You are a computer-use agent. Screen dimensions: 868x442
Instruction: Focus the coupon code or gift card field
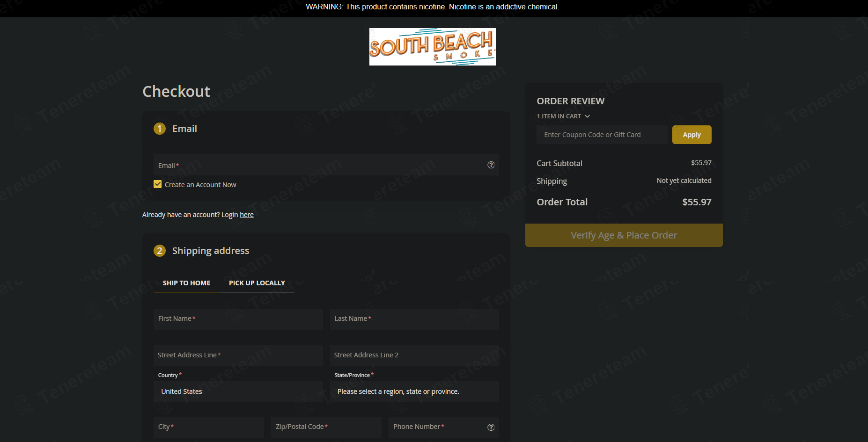click(x=602, y=135)
